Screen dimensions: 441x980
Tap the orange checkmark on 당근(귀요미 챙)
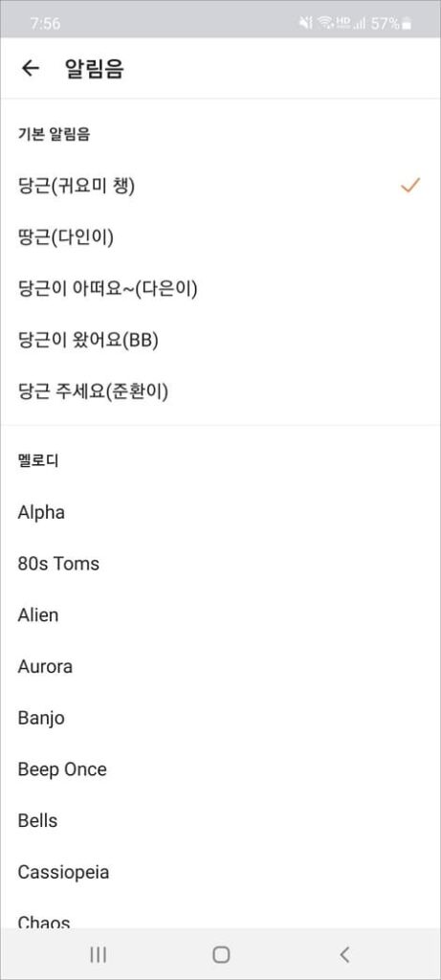click(410, 185)
